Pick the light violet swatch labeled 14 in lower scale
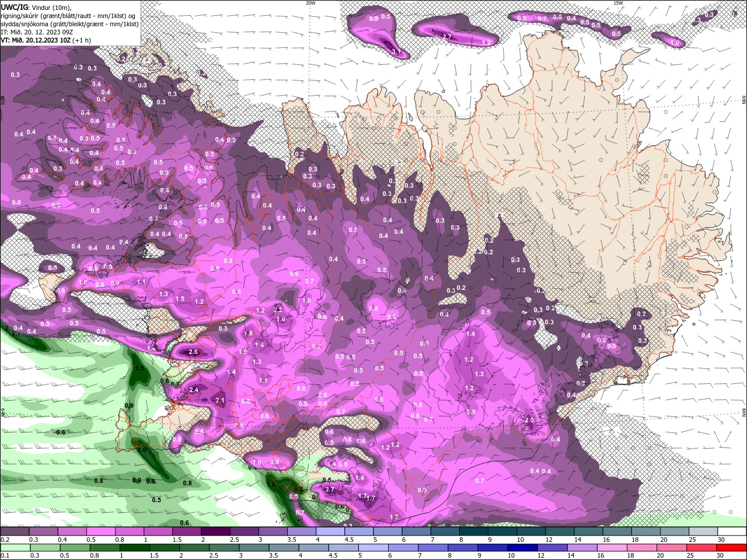 click(x=581, y=548)
